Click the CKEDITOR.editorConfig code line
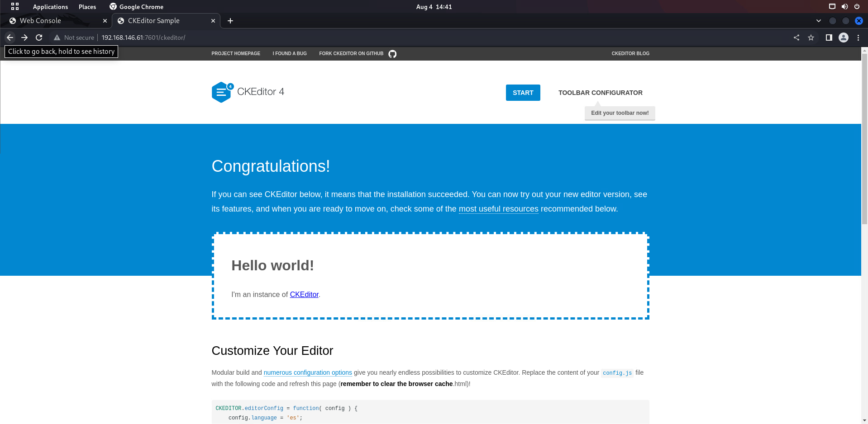The width and height of the screenshot is (868, 424). coord(286,408)
